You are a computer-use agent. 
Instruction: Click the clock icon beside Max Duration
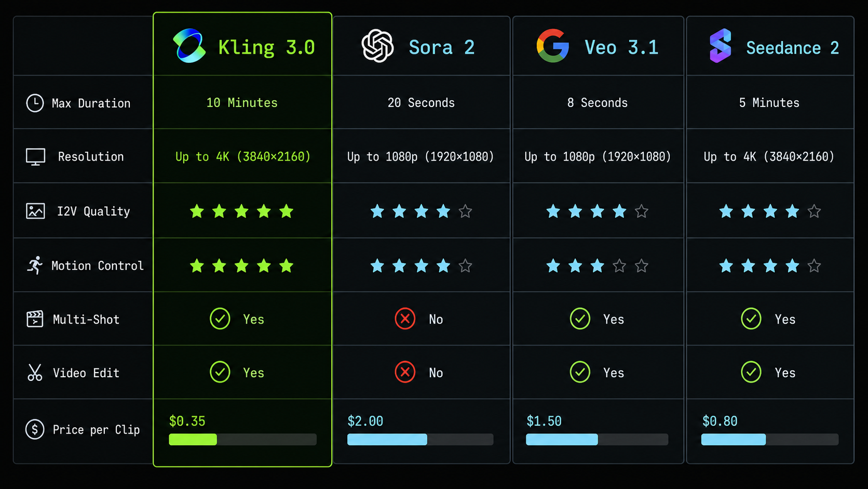coord(35,103)
